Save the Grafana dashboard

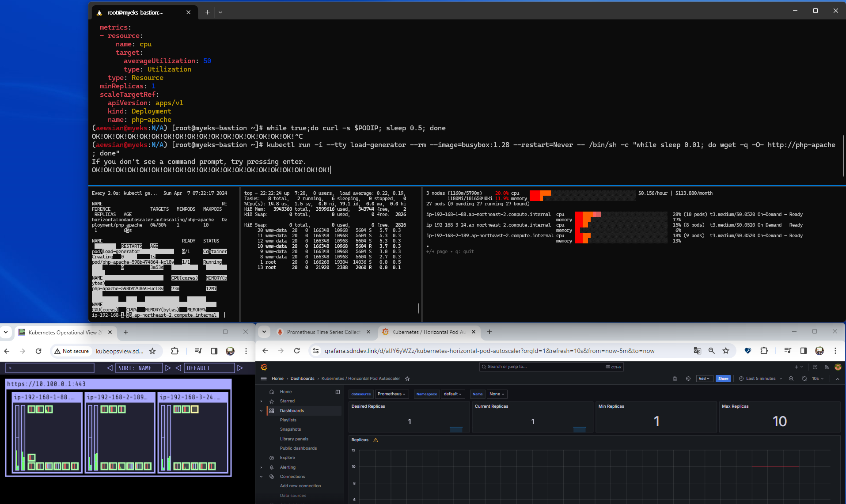pos(675,379)
